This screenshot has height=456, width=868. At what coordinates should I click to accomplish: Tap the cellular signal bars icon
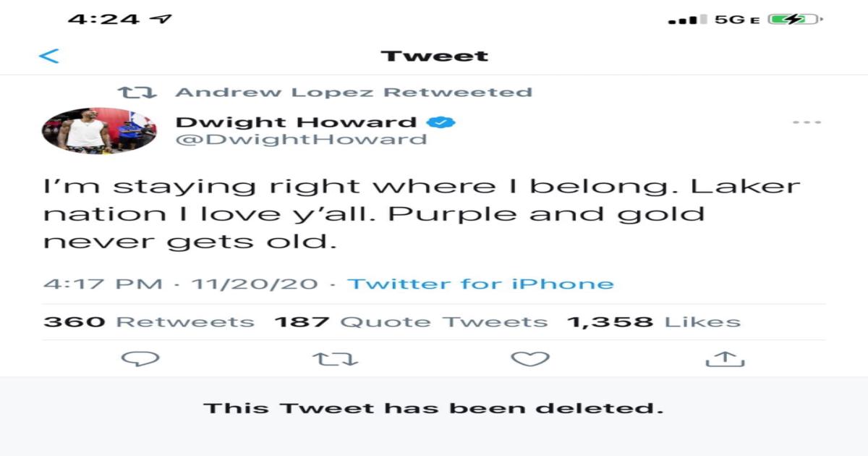[687, 20]
